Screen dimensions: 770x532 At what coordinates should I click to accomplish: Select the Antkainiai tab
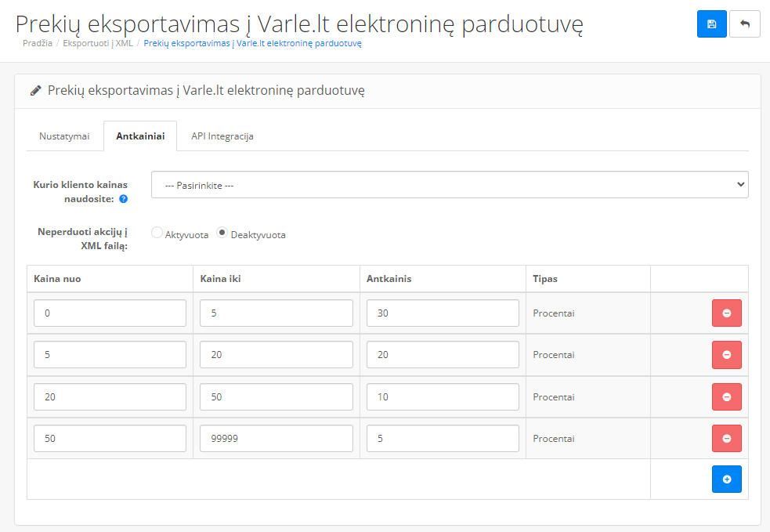pos(140,136)
